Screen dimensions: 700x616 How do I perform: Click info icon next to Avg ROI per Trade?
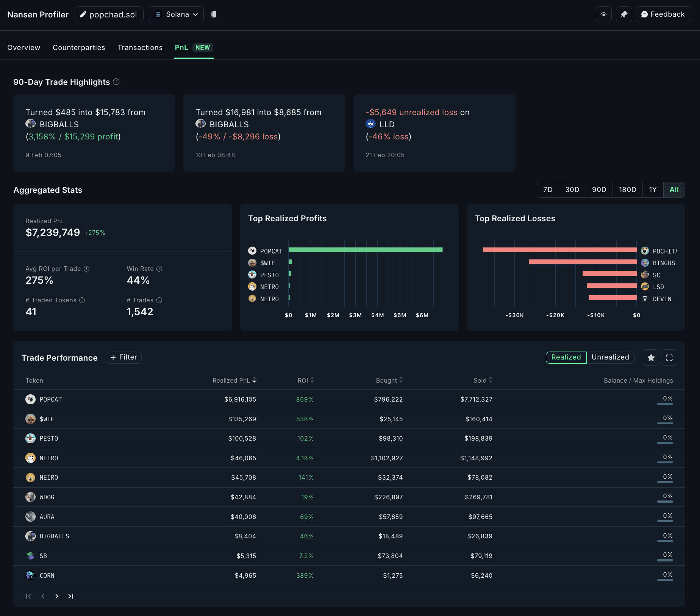click(x=86, y=269)
